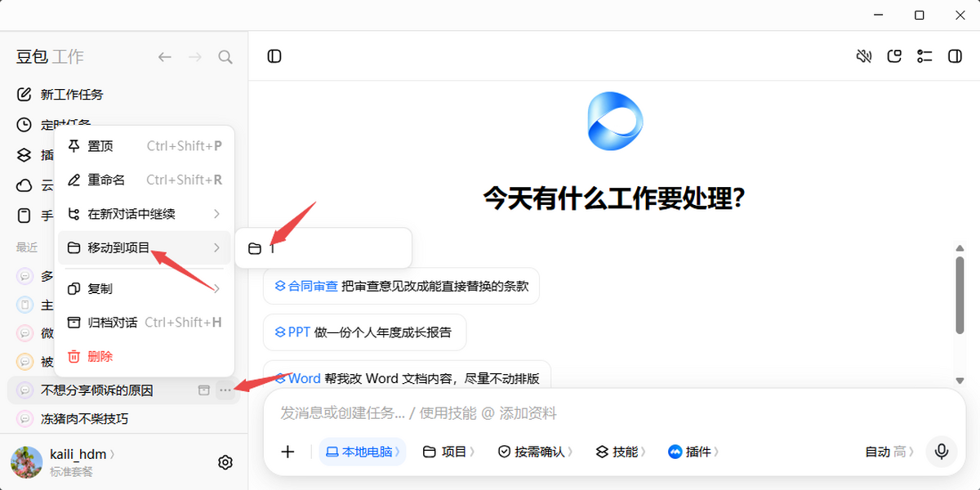Open the kaili_hdm account profile
Screen dimensions: 980x490
tap(82, 454)
